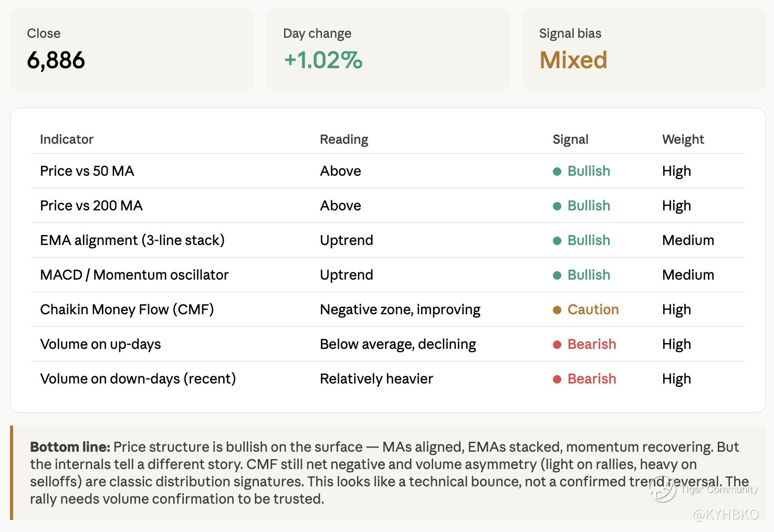
Task: Select the Day change +1.02% value
Action: 323,60
